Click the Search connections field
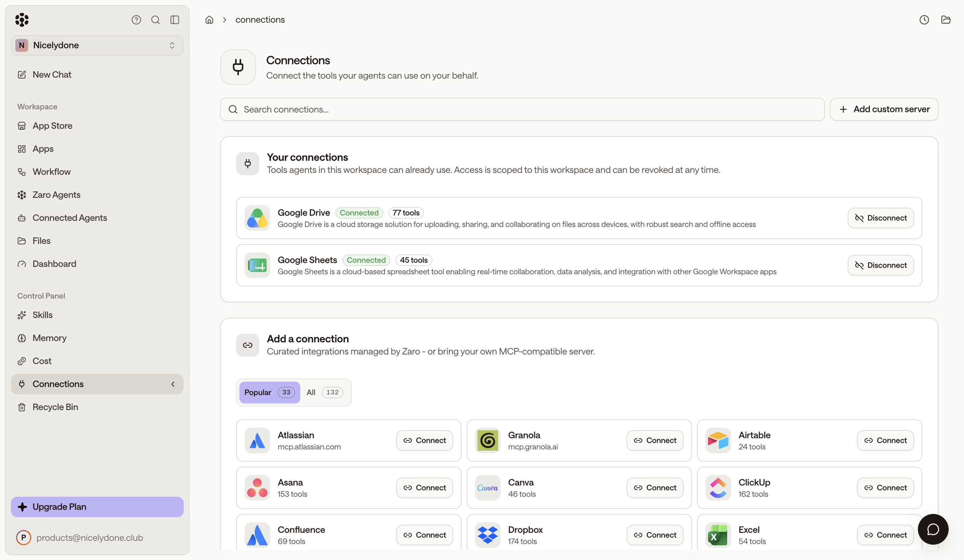964x560 pixels. [x=522, y=109]
